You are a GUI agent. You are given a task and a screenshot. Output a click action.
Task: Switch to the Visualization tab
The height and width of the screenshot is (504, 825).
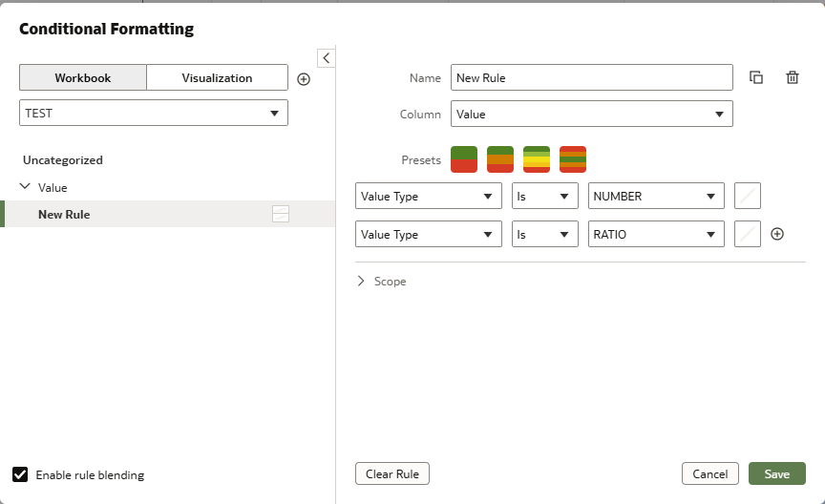pyautogui.click(x=218, y=78)
